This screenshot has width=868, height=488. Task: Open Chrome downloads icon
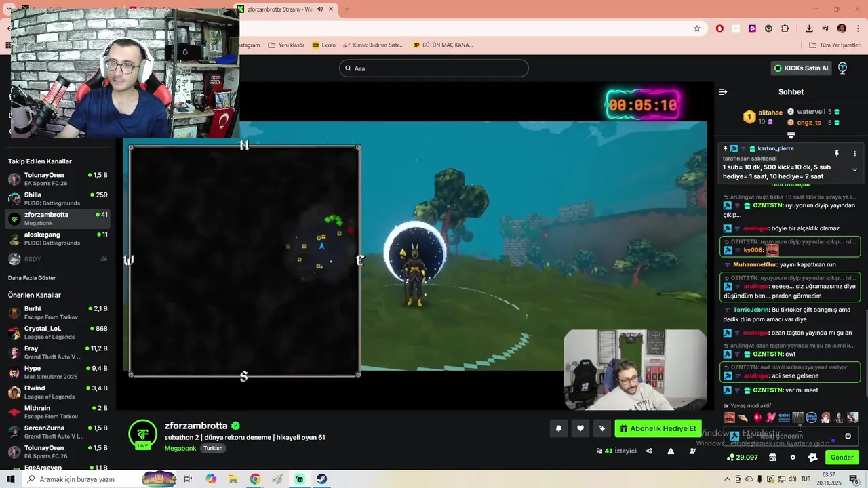pyautogui.click(x=809, y=28)
